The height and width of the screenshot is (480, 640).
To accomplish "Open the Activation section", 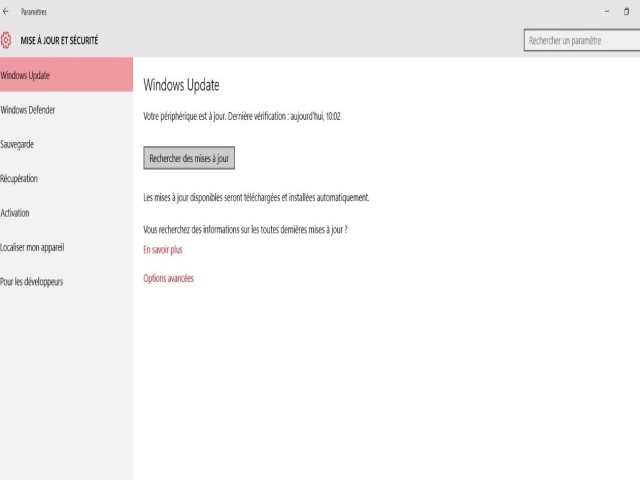I will (66, 213).
